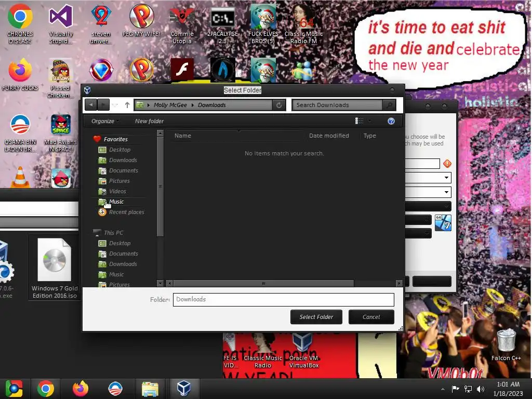Open Firefox from the taskbar
Viewport: 532px width, 399px height.
(81, 389)
